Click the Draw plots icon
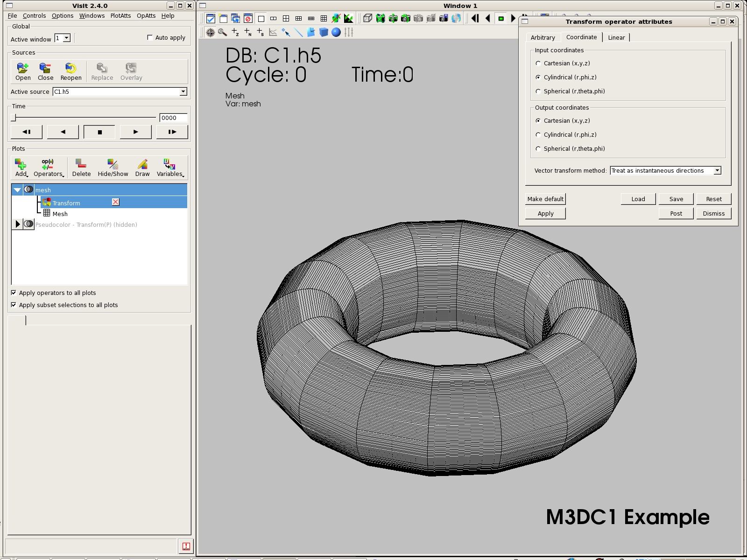The width and height of the screenshot is (747, 560). (x=142, y=168)
